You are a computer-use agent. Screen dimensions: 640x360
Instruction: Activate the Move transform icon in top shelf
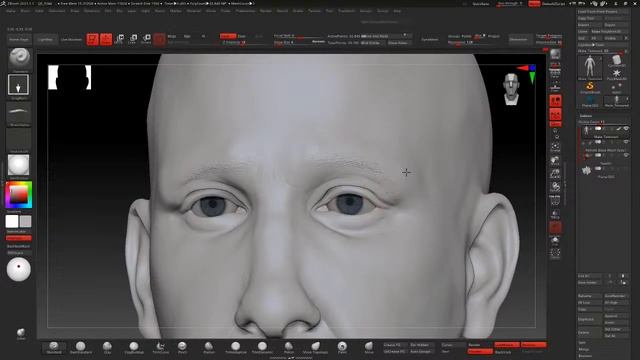pos(120,39)
